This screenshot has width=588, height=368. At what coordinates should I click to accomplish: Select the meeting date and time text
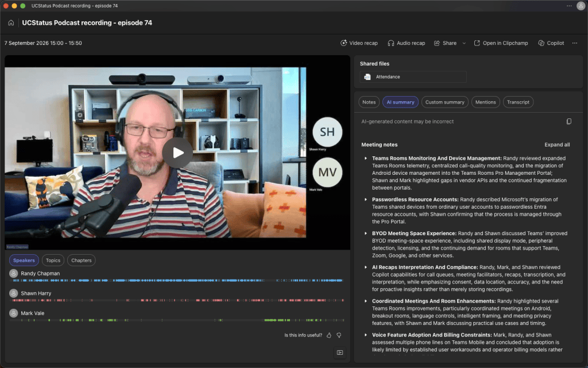(43, 43)
